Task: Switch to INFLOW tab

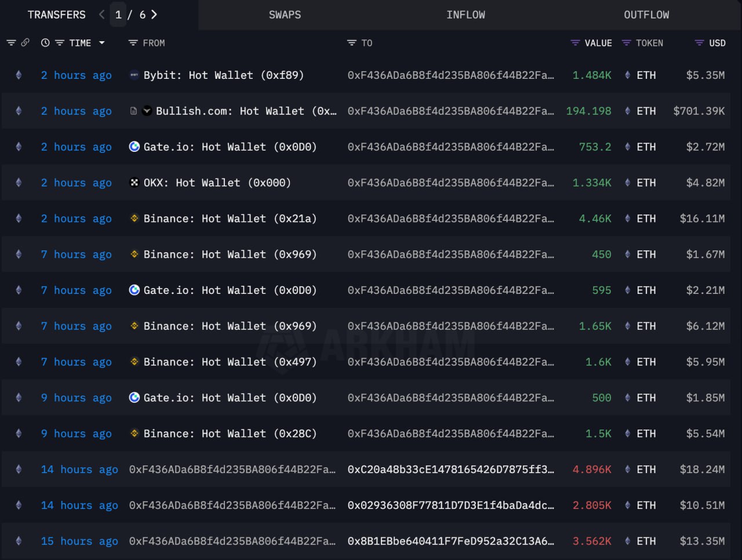Action: pos(465,15)
